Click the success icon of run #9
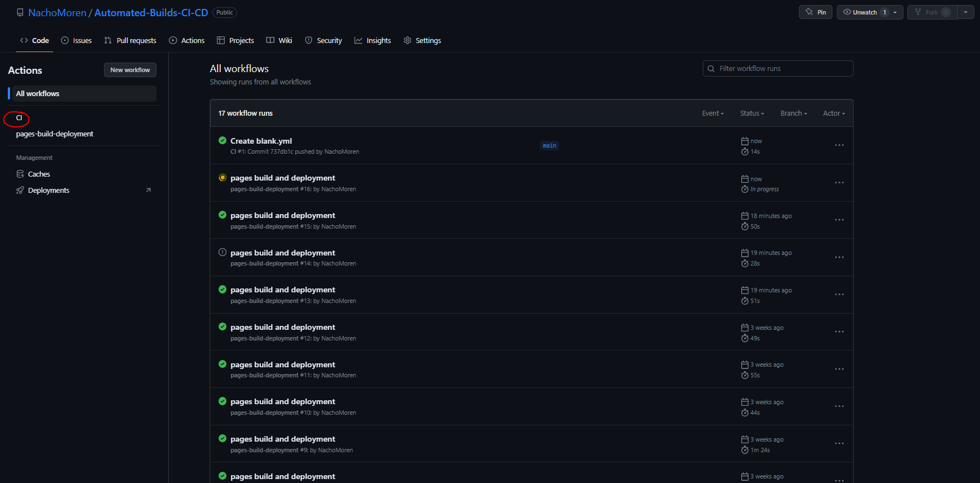 click(x=222, y=438)
